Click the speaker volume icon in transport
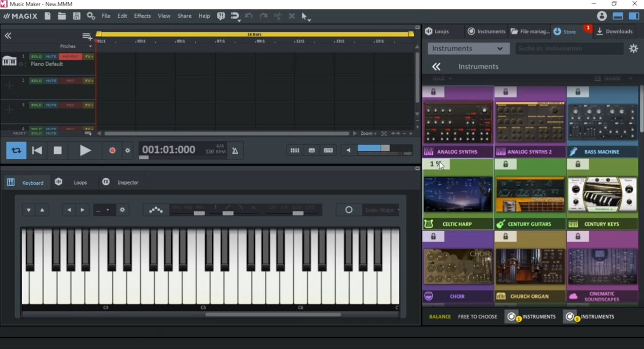 tap(348, 150)
